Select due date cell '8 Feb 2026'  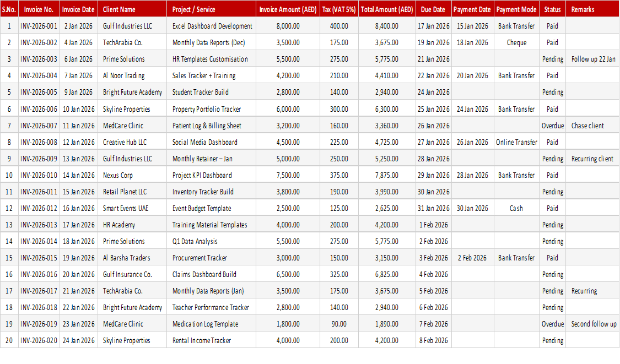[433, 340]
